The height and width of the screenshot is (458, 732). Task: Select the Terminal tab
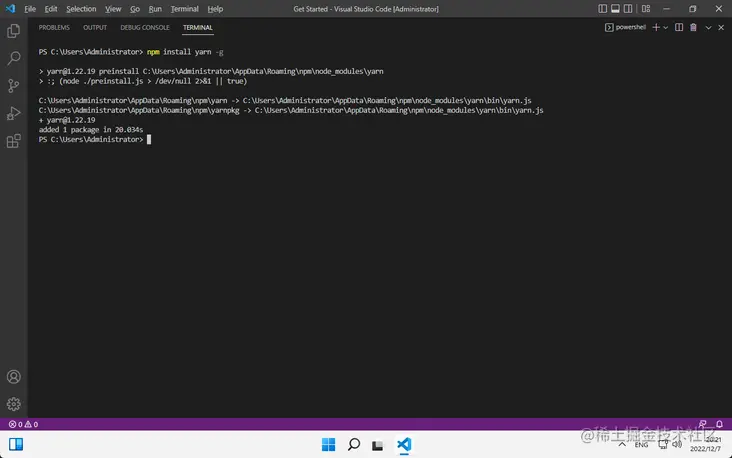198,28
